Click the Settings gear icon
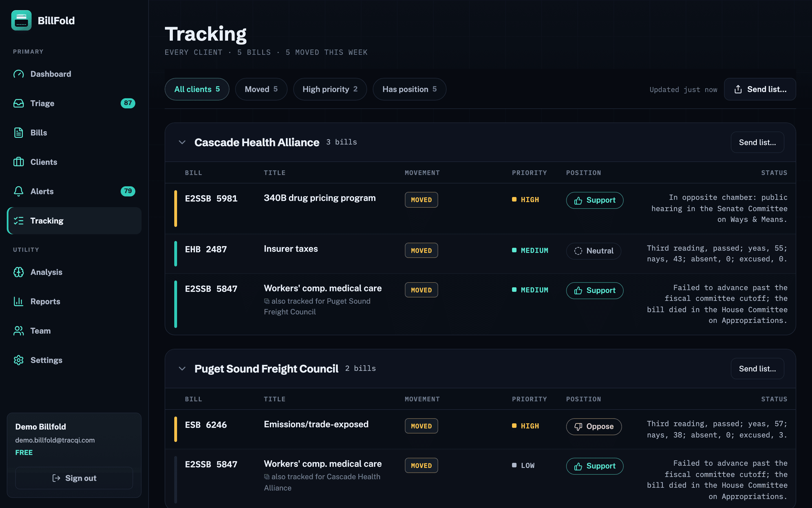Screen dimensions: 812x508 [18, 360]
